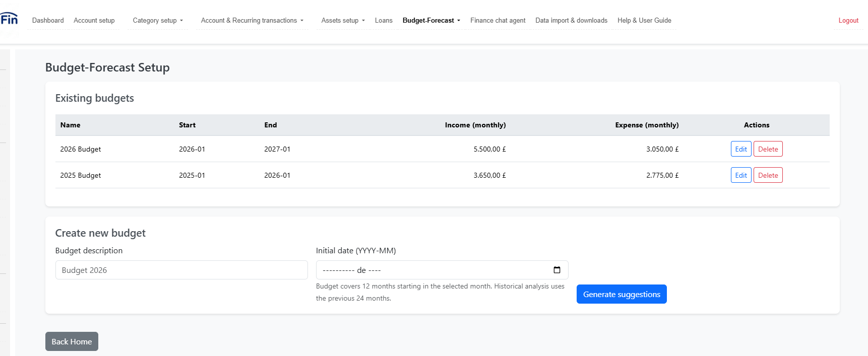Go to the Dashboard menu item
868x356 pixels.
coord(48,21)
